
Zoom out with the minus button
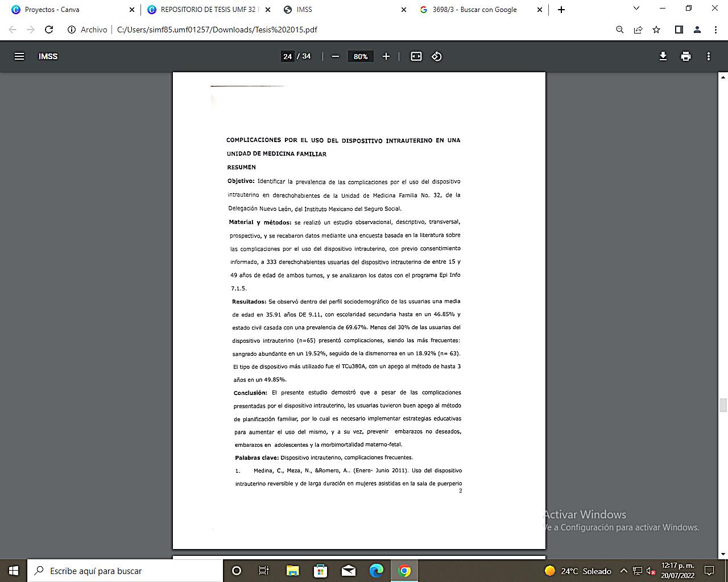coord(336,56)
